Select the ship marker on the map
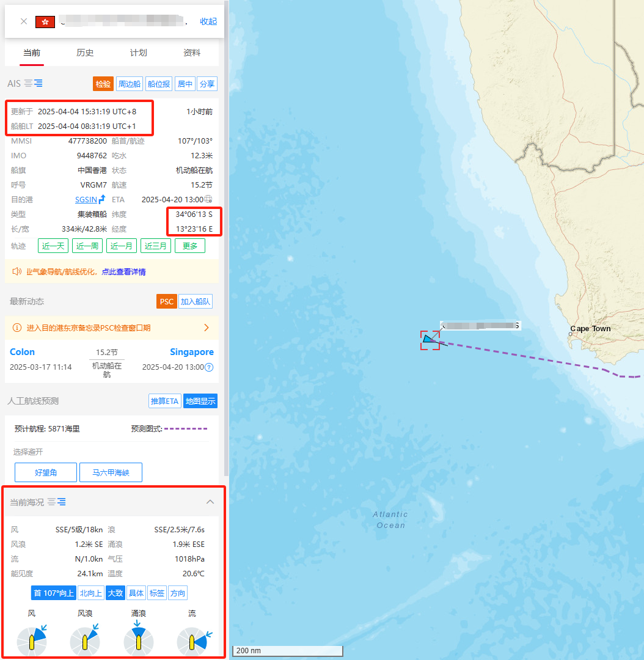The height and width of the screenshot is (660, 644). tap(429, 340)
